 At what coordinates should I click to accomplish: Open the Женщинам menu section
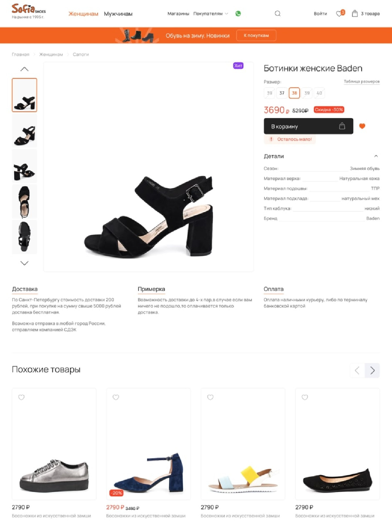(x=83, y=14)
